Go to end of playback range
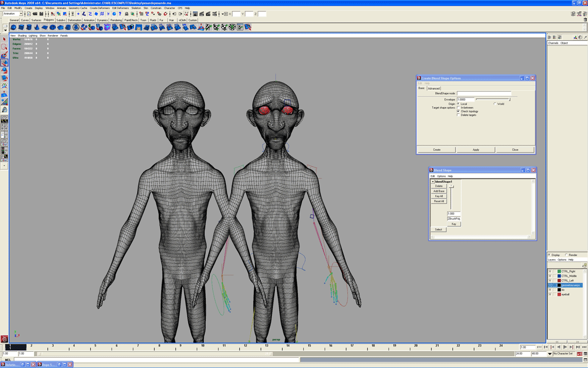This screenshot has height=368, width=588. click(x=584, y=347)
